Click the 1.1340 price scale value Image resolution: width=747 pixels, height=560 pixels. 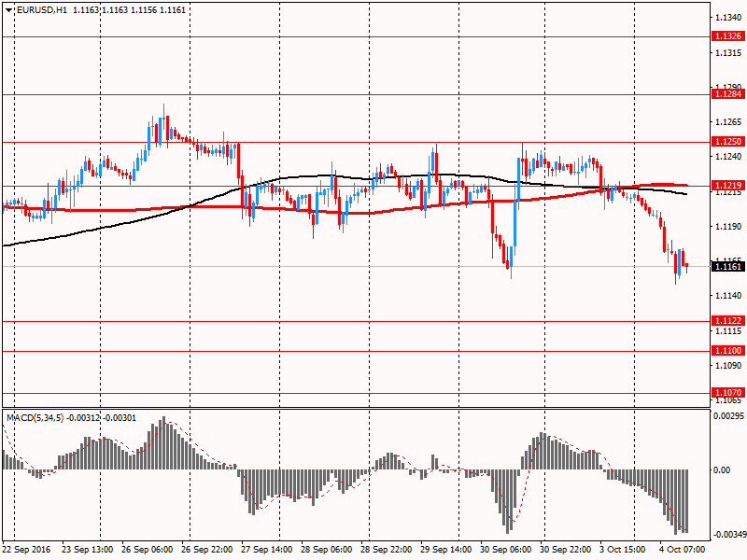[729, 18]
